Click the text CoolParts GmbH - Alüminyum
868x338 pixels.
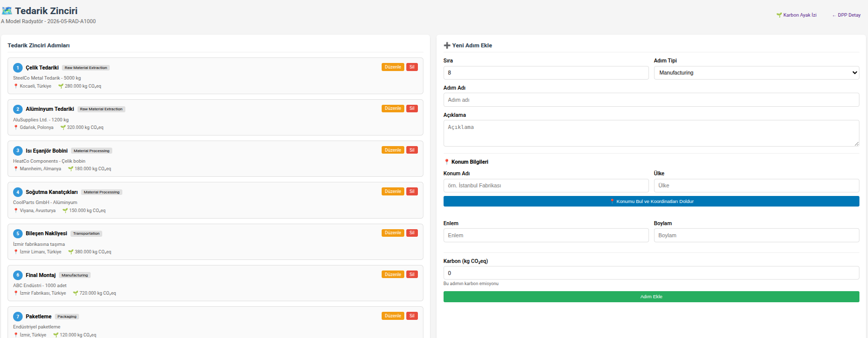coord(45,202)
